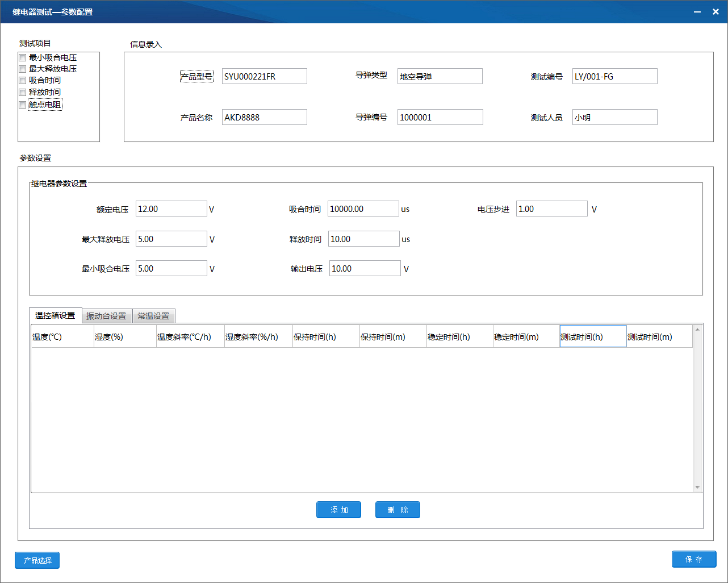
Task: Select the 保持时间(m) column header
Action: (393, 336)
